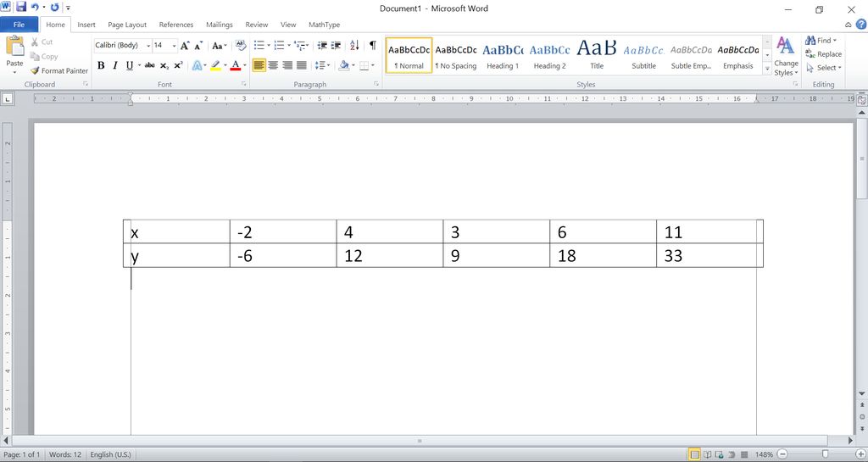Image resolution: width=868 pixels, height=462 pixels.
Task: Open Change Case Aa dropdown
Action: pos(220,46)
